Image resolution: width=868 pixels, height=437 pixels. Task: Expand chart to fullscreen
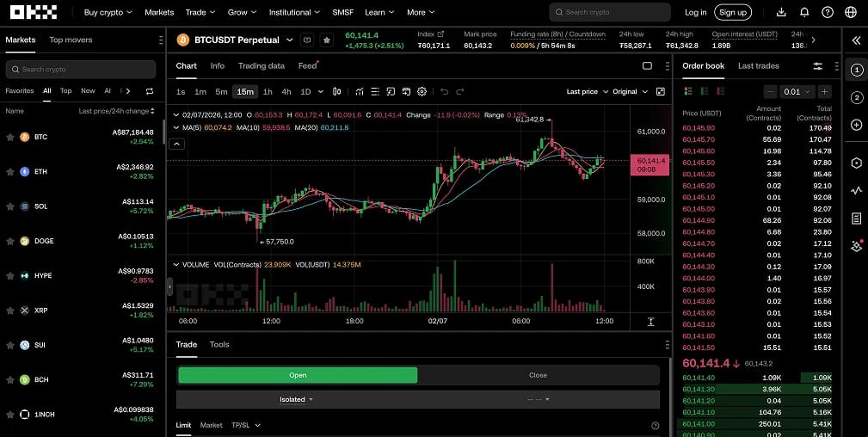coord(661,91)
